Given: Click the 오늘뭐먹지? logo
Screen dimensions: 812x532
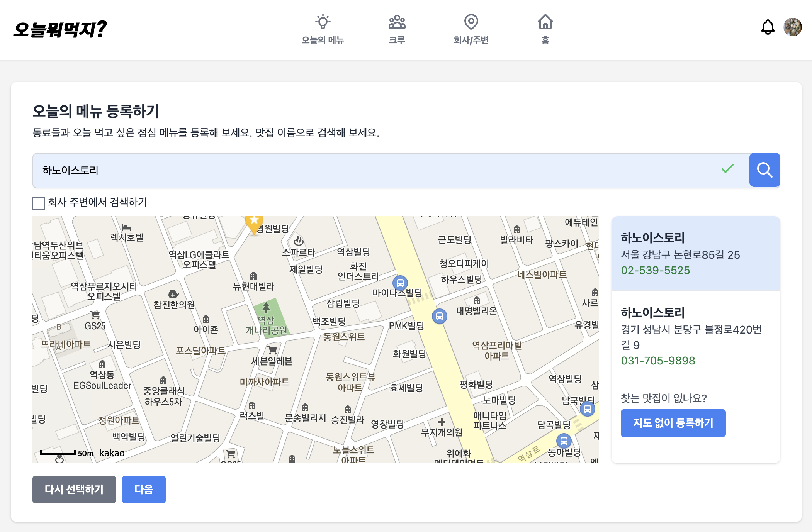Looking at the screenshot, I should point(60,29).
